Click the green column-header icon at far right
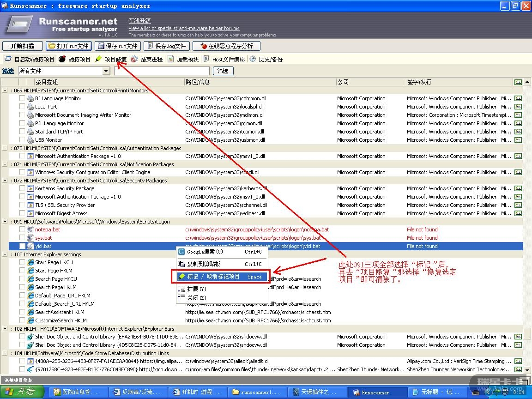The height and width of the screenshot is (399, 532). tap(518, 82)
